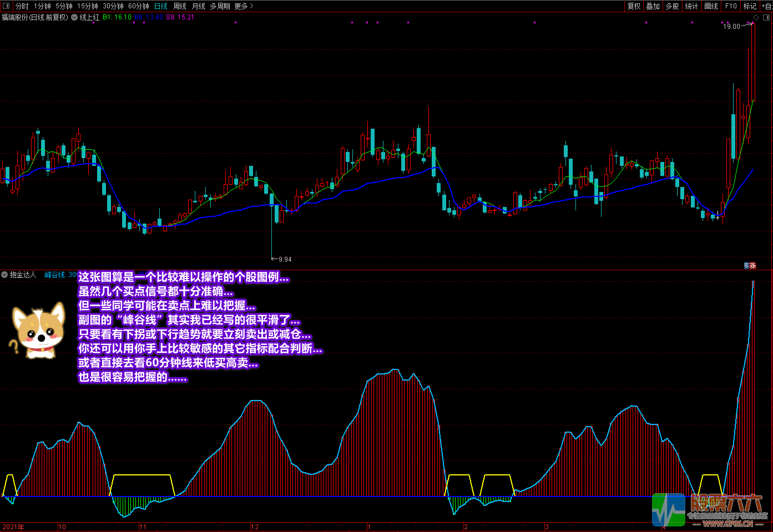Click the diamond marker icon near the top right
773x532 pixels.
click(x=756, y=18)
